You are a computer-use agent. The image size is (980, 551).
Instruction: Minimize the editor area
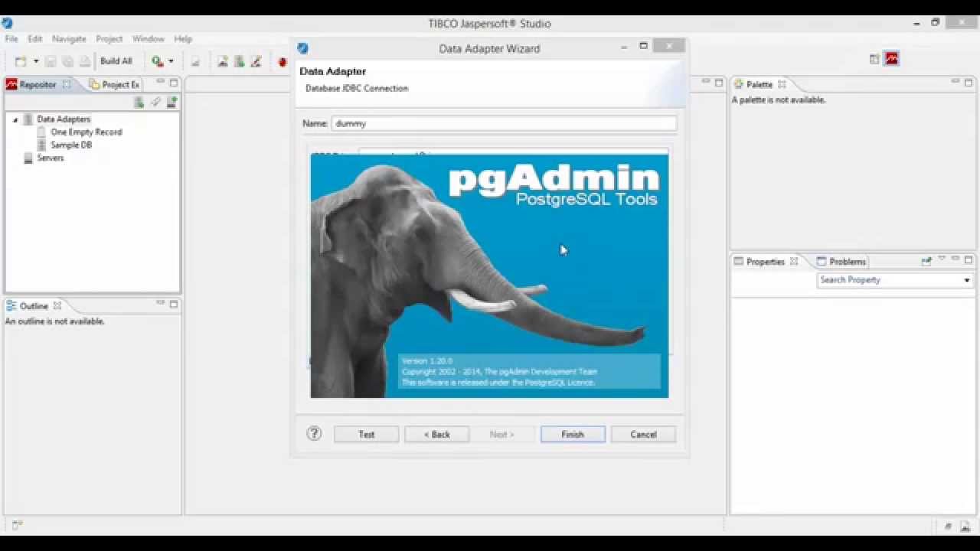click(x=705, y=82)
